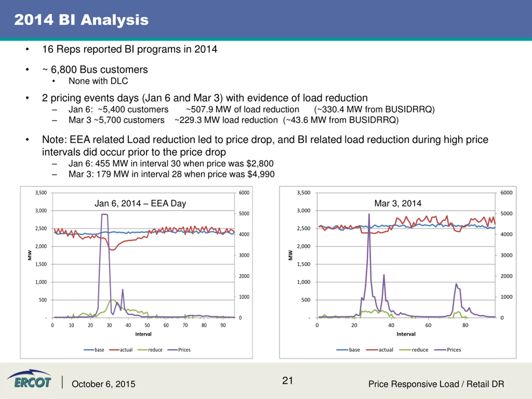Image resolution: width=532 pixels, height=399 pixels.
Task: Click the October 6, 2015 date footer
Action: tap(103, 384)
